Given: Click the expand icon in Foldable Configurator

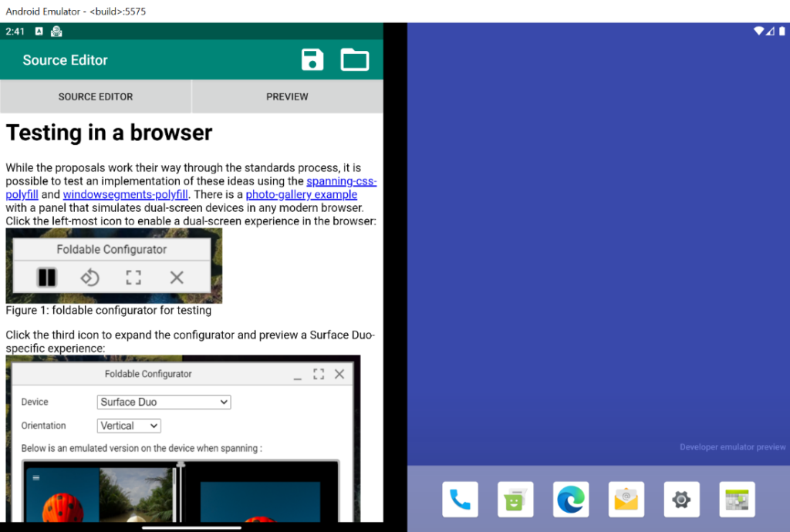Looking at the screenshot, I should coord(133,277).
